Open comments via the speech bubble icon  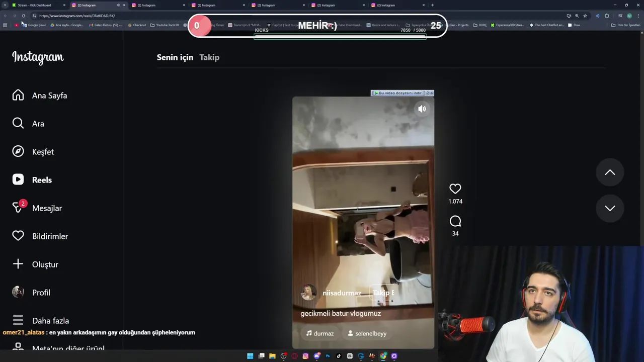point(455,221)
